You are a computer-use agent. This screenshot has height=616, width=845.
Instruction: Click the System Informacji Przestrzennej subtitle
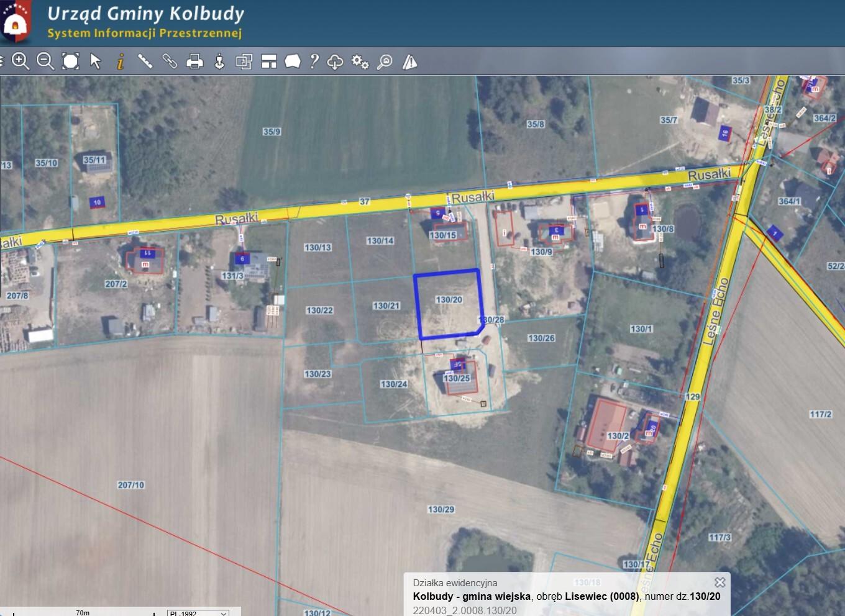tap(144, 33)
